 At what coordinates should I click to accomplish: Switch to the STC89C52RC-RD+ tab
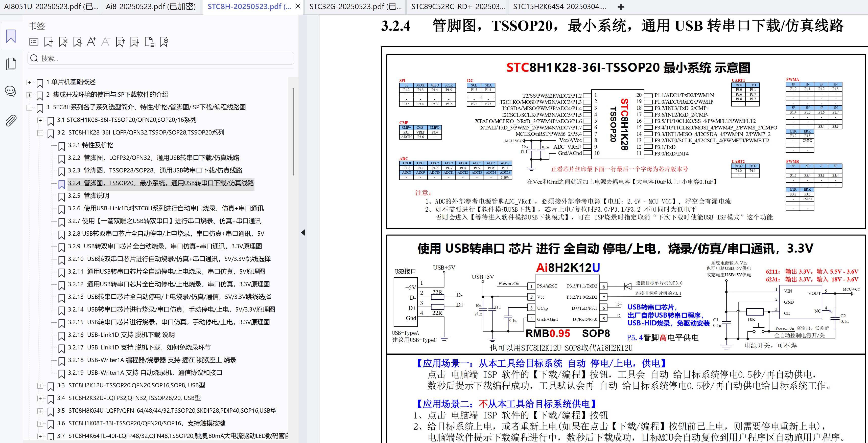coord(458,6)
